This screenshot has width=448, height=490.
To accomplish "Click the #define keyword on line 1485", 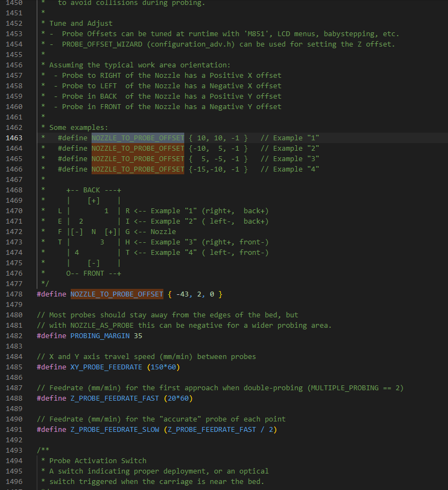I will tap(52, 367).
